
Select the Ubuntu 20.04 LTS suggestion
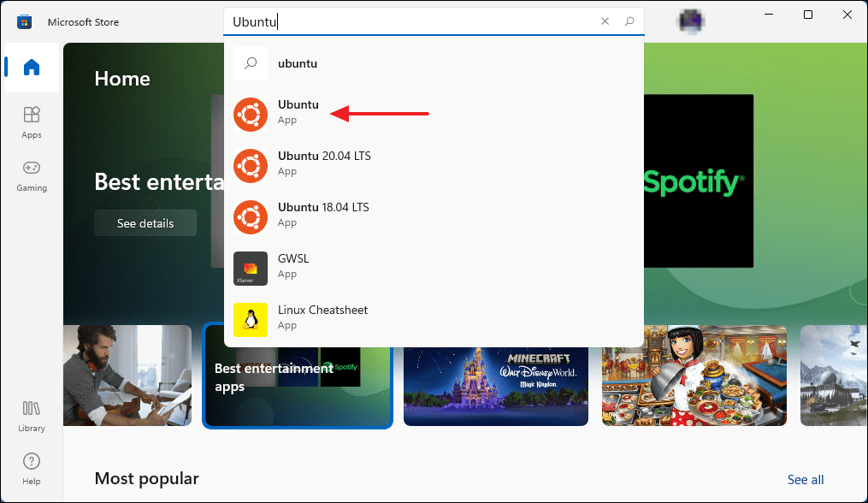point(325,163)
